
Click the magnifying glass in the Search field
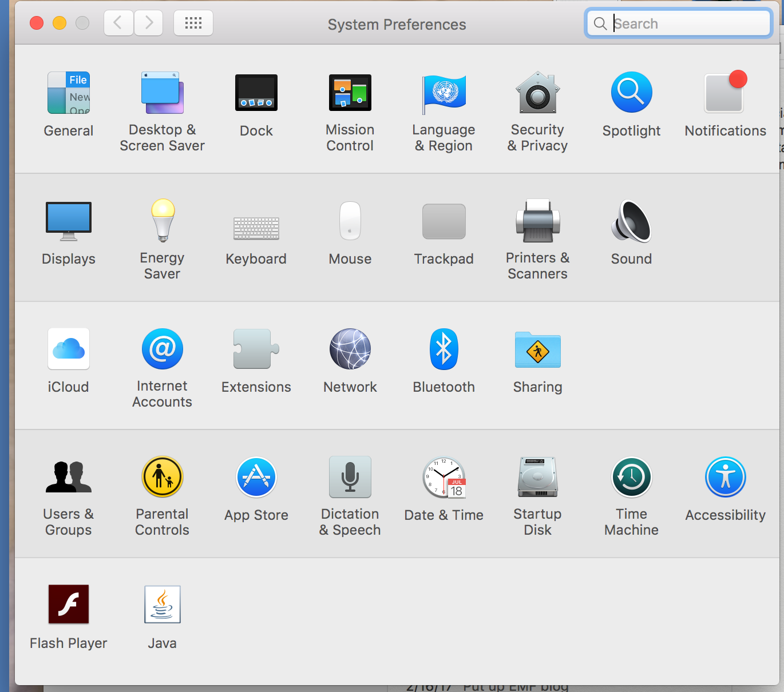tap(600, 23)
